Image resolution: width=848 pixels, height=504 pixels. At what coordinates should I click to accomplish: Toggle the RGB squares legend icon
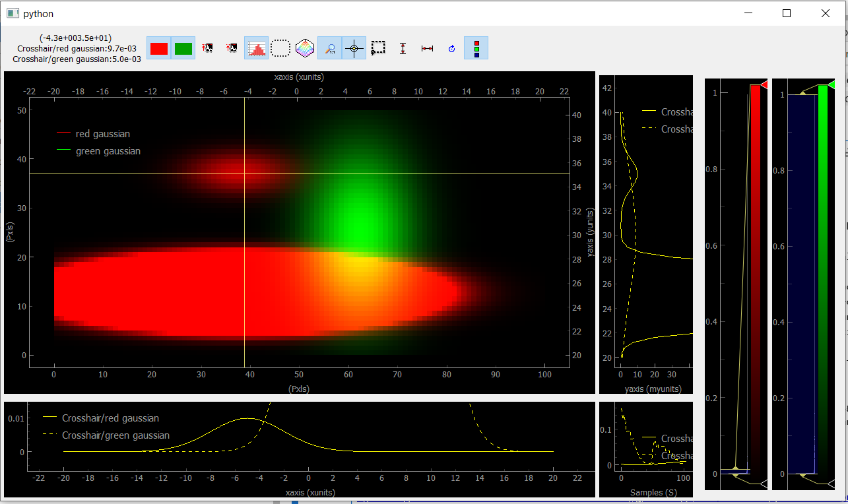click(476, 48)
